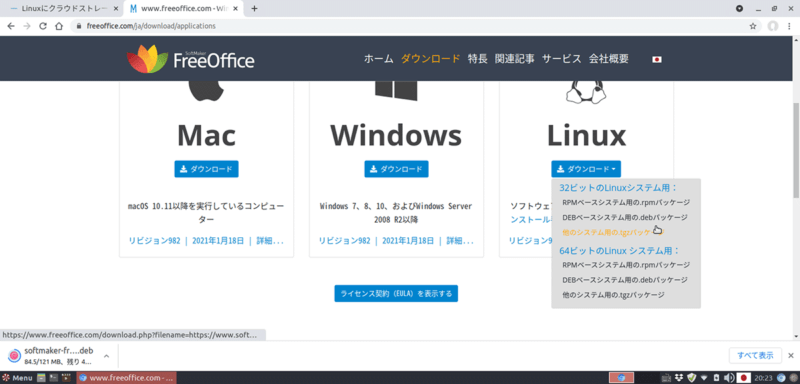Click the page vertical scrollbar

click(x=796, y=150)
